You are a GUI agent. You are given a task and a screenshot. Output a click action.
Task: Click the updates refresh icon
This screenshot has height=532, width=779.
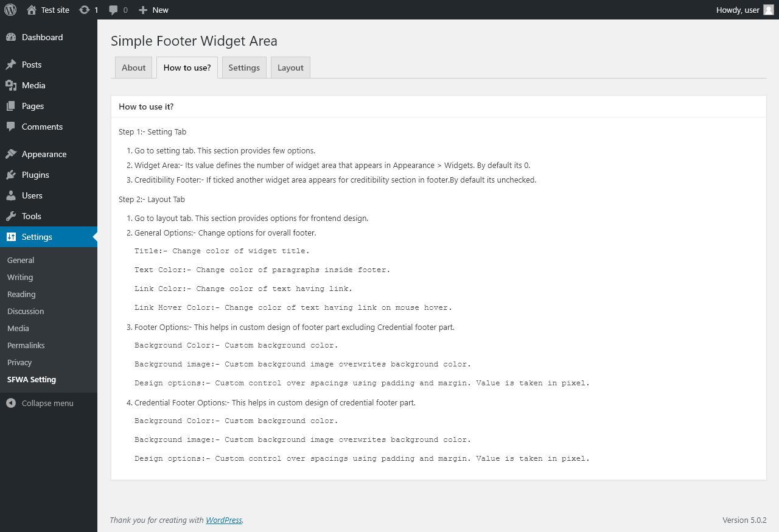(85, 10)
